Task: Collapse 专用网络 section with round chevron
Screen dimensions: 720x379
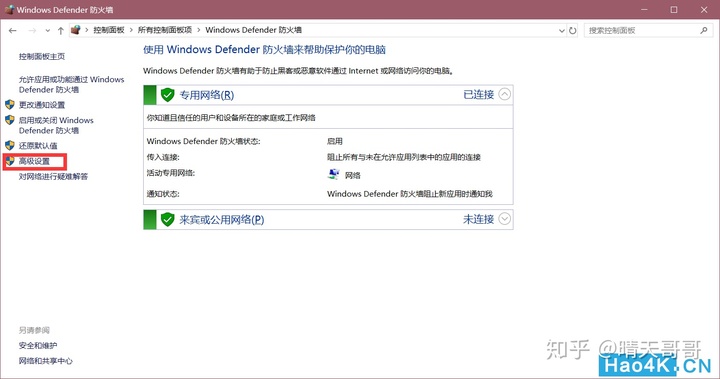Action: 504,95
